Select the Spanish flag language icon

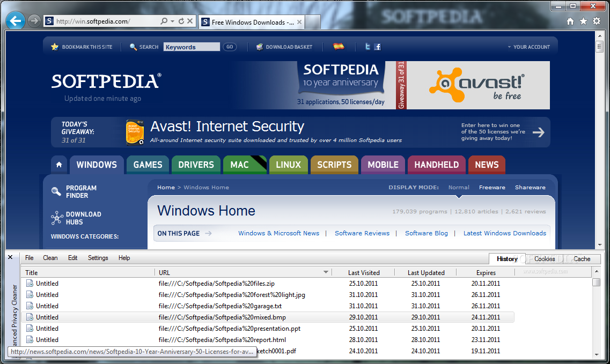339,46
